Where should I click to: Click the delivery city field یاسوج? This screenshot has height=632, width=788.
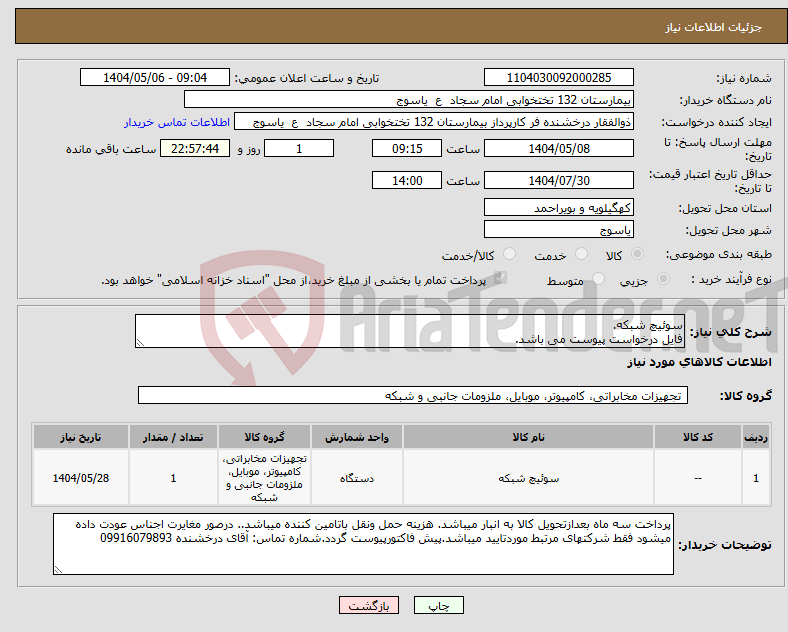point(559,230)
